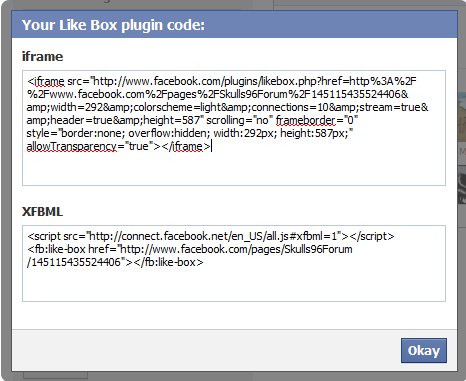
Task: Click the blank area below the iframe code
Action: [x=234, y=168]
